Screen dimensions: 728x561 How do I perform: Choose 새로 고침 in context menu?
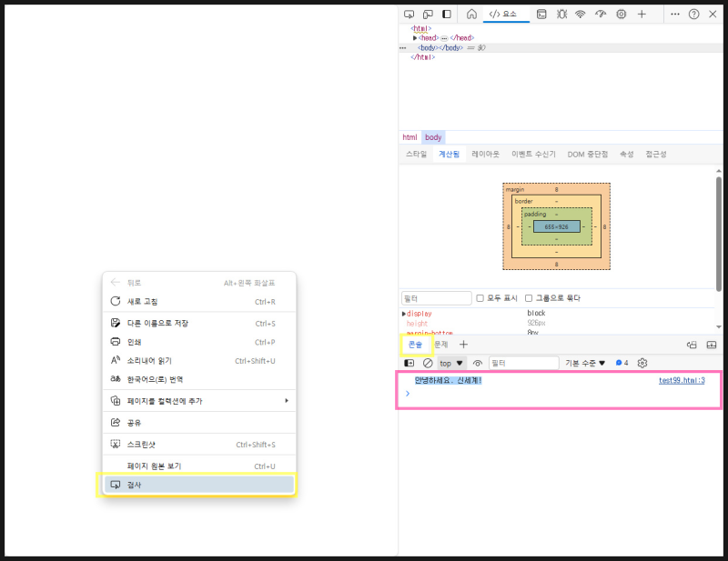pos(198,301)
